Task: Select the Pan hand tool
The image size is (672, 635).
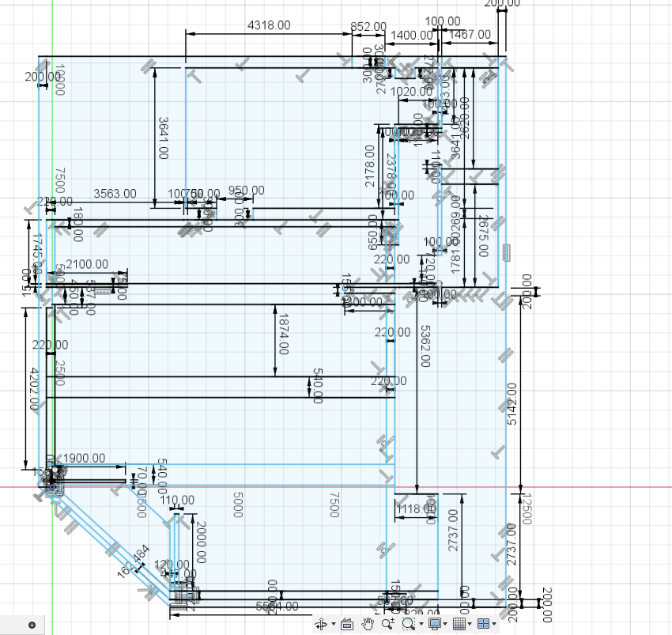Action: pyautogui.click(x=368, y=623)
